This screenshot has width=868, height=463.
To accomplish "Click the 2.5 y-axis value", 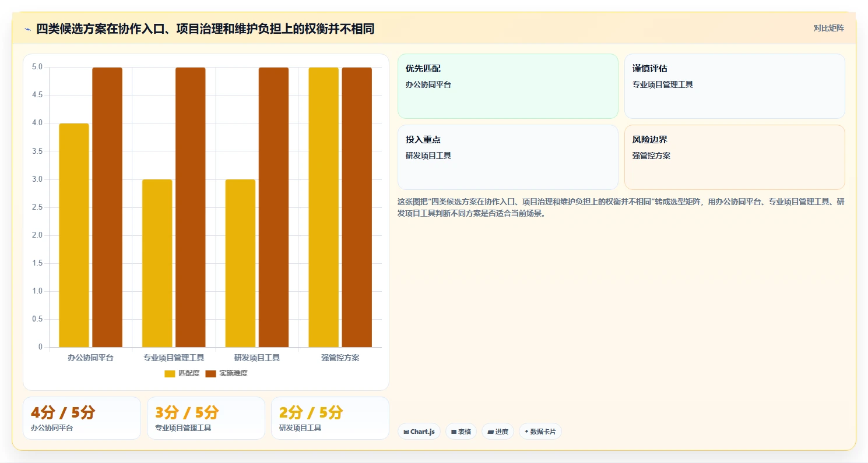I will (37, 207).
